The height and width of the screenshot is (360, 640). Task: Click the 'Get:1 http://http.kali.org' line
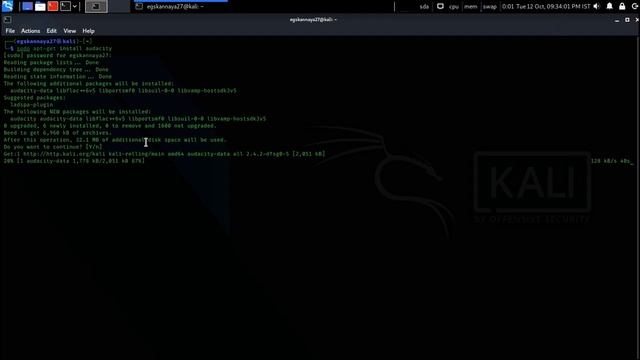click(x=164, y=154)
